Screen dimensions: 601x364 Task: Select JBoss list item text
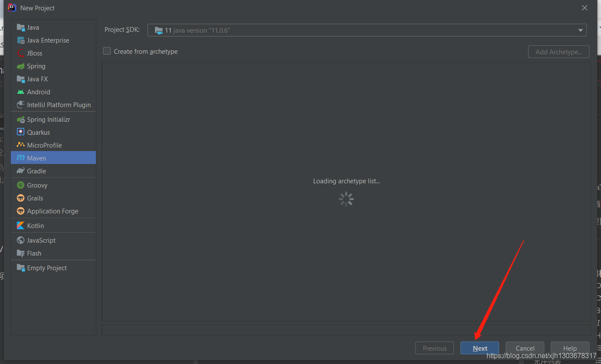click(34, 53)
